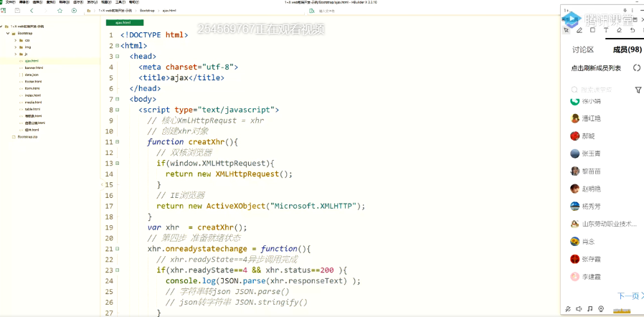Click 点击刷新成员列表 text
The width and height of the screenshot is (644, 317).
597,68
